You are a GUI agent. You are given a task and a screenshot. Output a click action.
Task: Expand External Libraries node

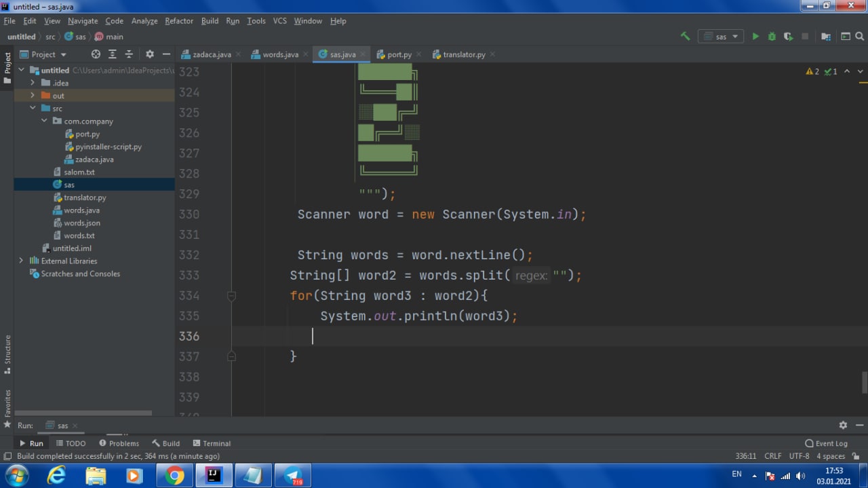click(21, 261)
